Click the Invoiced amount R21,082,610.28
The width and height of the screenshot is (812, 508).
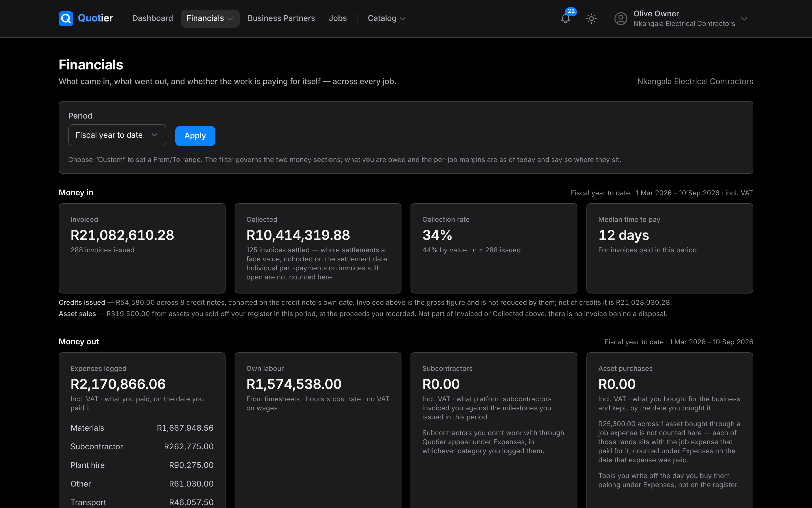tap(122, 235)
